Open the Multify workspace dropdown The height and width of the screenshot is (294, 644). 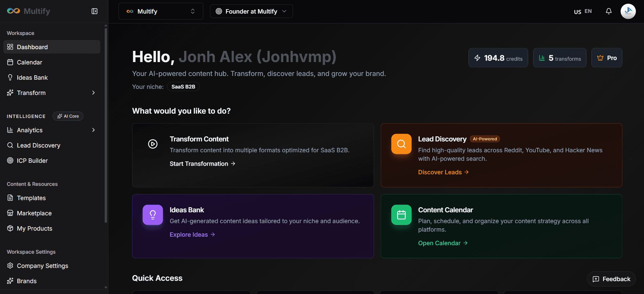[x=161, y=11]
